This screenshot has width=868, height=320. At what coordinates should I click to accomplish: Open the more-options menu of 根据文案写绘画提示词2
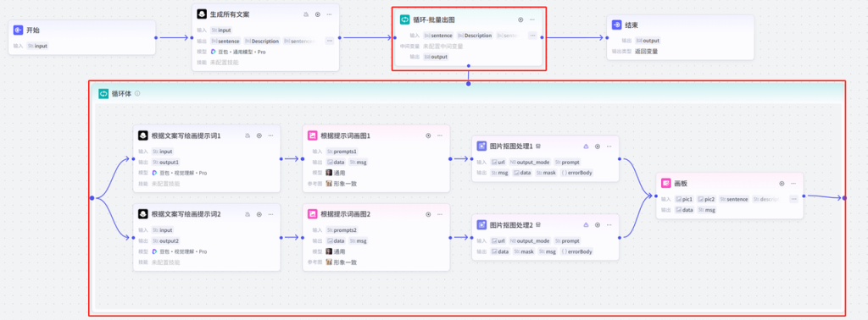click(x=270, y=214)
